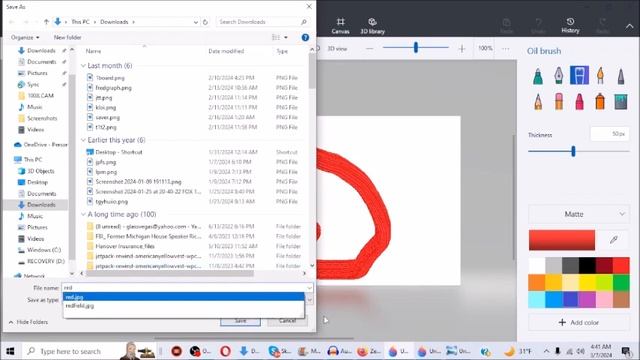Screen dimensions: 640x360
Task: Select the Marker brush in Paint 3D
Action: tap(538, 76)
